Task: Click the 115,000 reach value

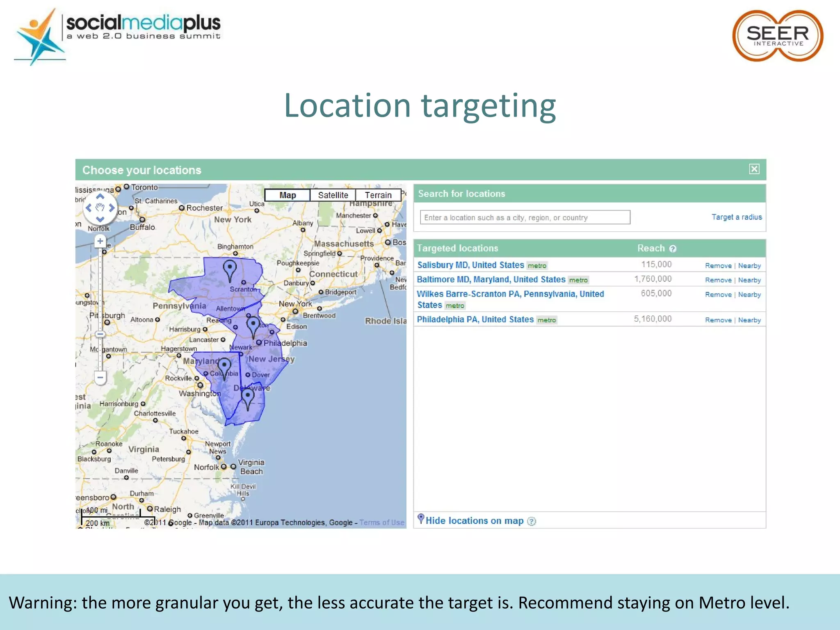Action: pos(656,264)
